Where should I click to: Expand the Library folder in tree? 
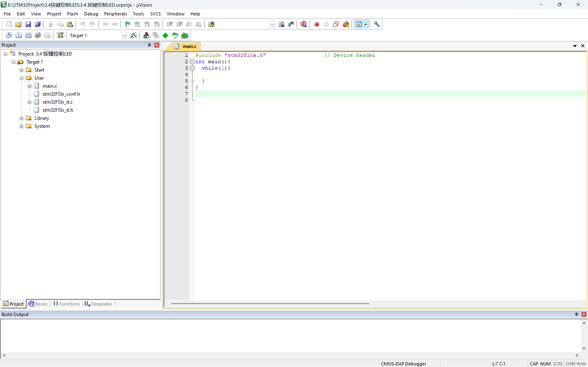(x=21, y=118)
